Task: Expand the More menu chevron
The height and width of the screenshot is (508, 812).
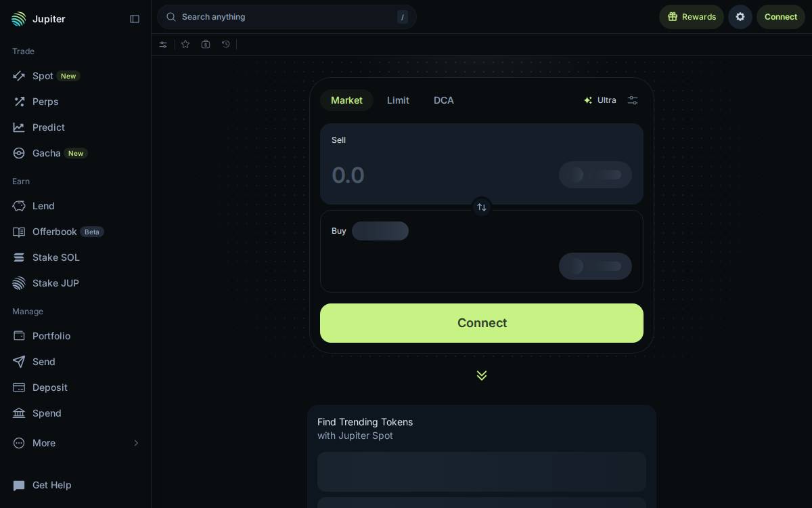Action: (x=136, y=443)
